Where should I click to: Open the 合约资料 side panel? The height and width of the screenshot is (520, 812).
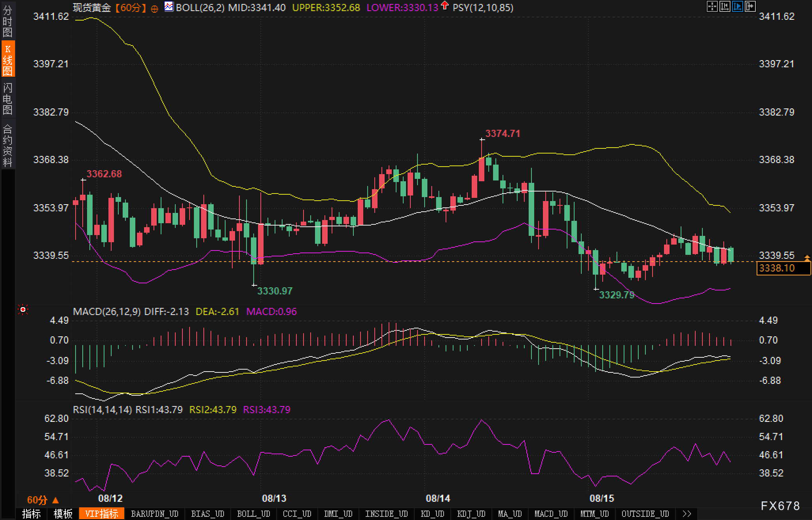(x=8, y=145)
